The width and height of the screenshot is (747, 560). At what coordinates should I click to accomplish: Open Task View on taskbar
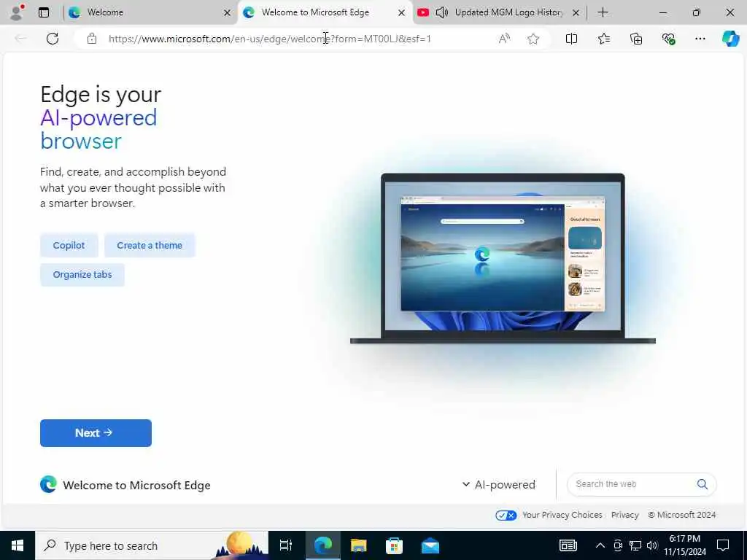[x=286, y=545]
